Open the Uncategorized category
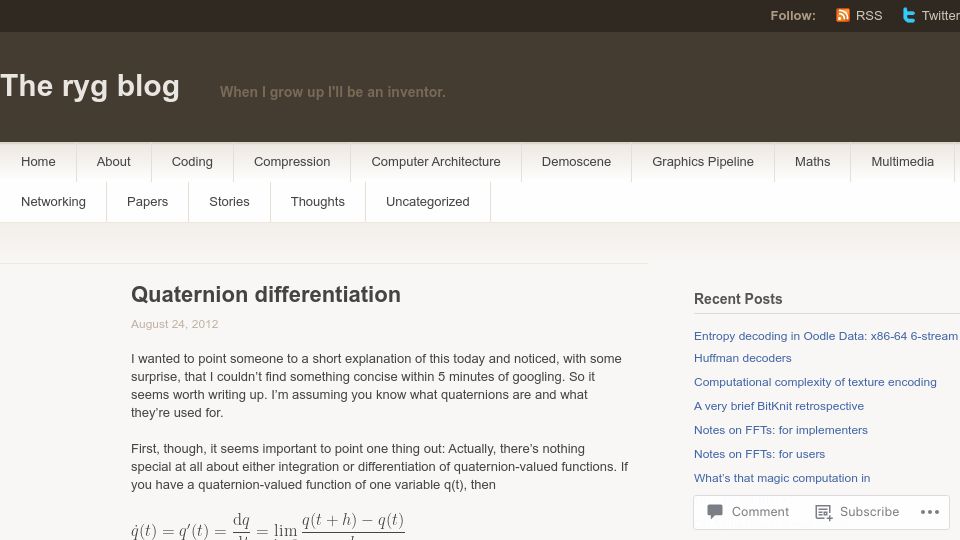 pyautogui.click(x=427, y=201)
